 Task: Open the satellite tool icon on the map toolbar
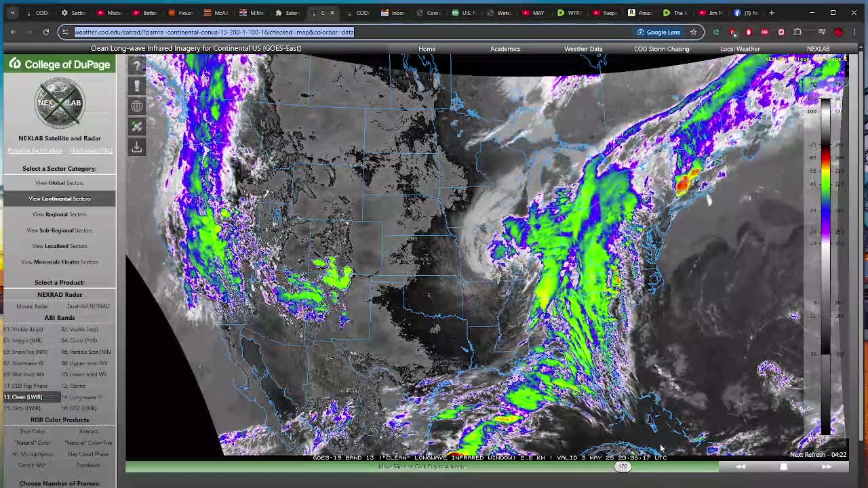(x=137, y=126)
